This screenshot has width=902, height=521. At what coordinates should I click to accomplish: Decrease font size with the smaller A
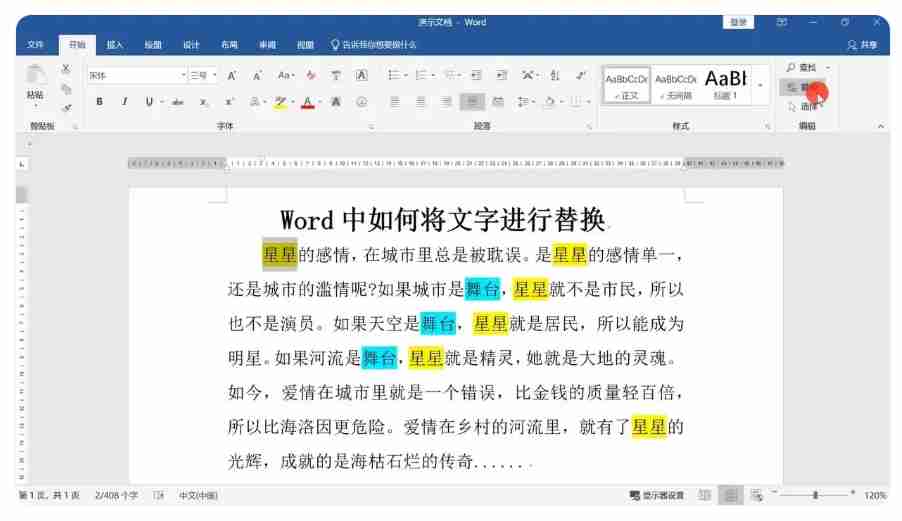257,75
